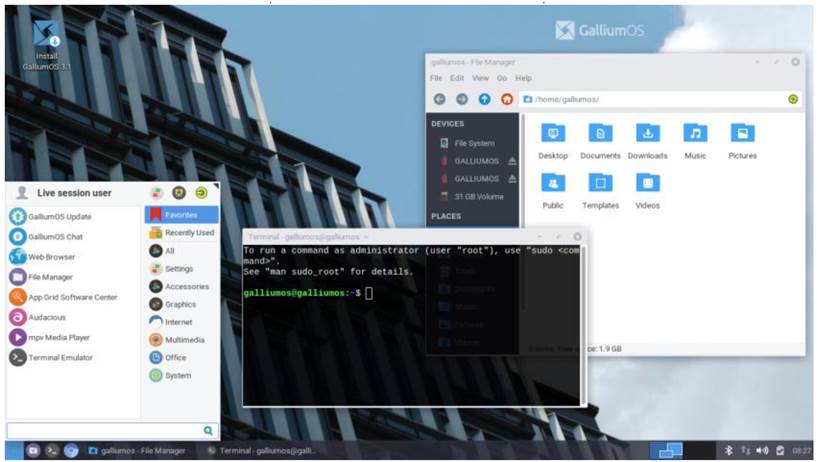Open the File menu in File Manager
Image resolution: width=818 pixels, height=462 pixels.
[x=436, y=78]
